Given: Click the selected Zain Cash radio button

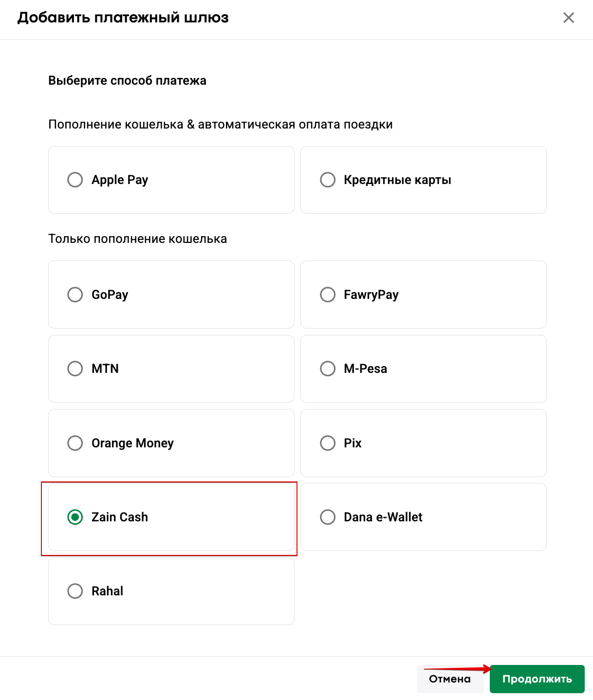Looking at the screenshot, I should (75, 517).
